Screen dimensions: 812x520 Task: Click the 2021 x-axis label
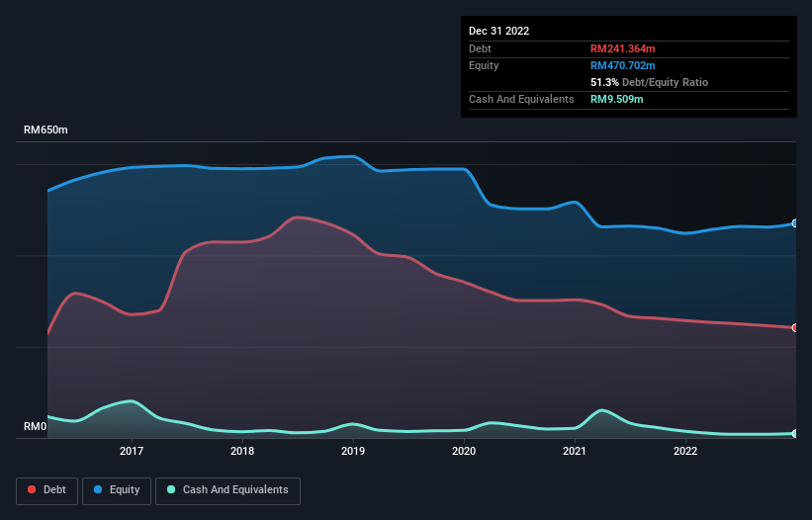[575, 451]
